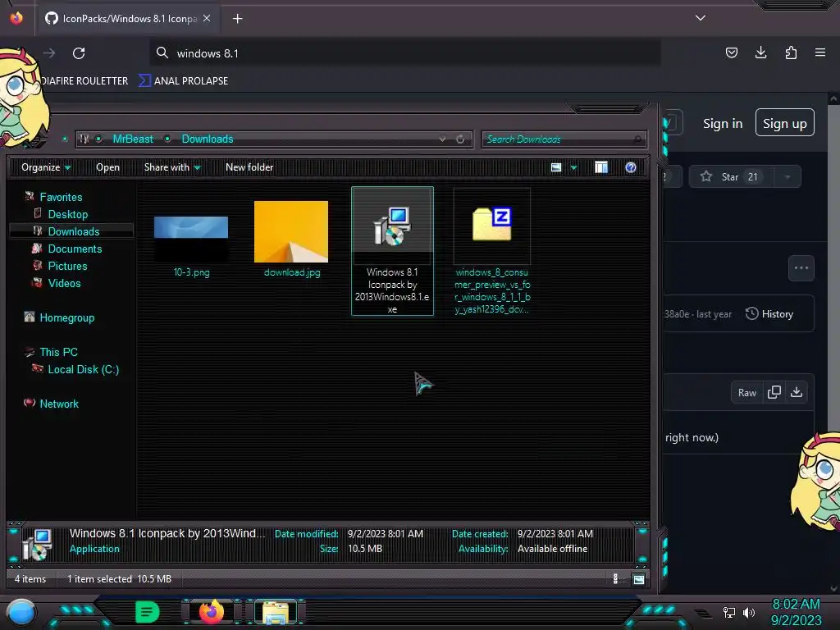Select Network in the navigation pane
The image size is (840, 630).
pos(59,404)
